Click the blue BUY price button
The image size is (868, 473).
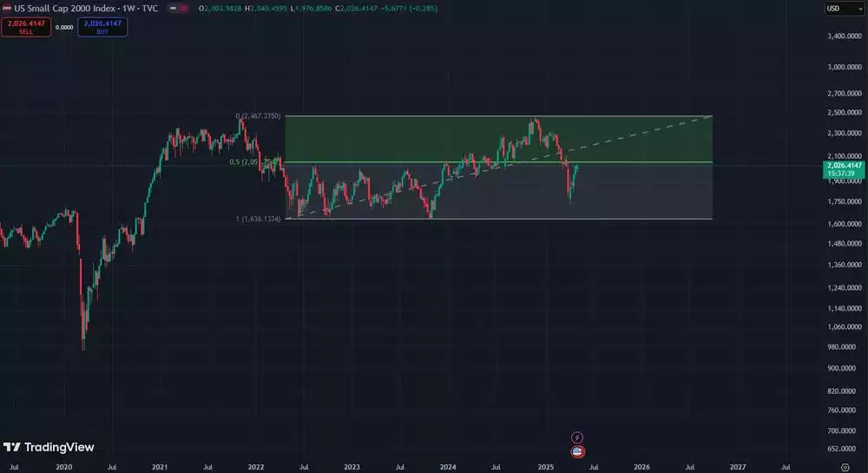pos(102,27)
